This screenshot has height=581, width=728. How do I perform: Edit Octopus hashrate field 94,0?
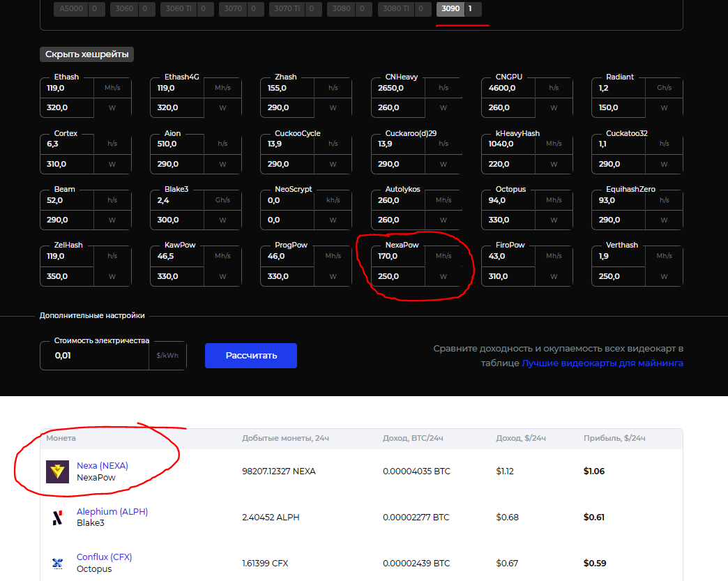(508, 200)
